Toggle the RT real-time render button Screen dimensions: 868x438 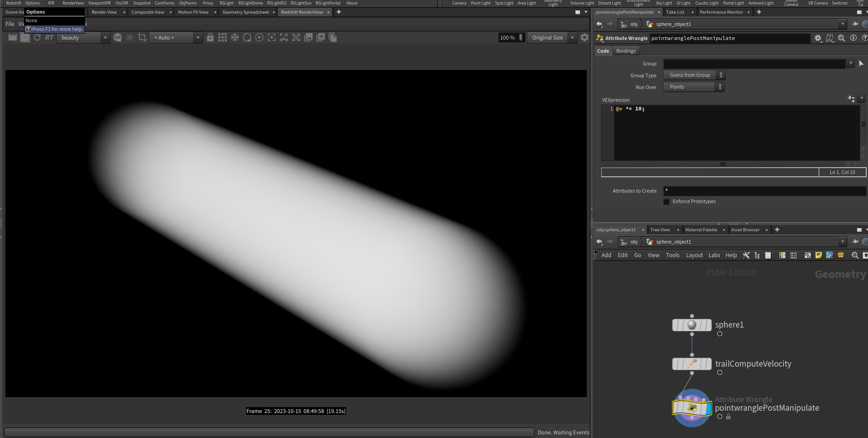click(x=49, y=38)
